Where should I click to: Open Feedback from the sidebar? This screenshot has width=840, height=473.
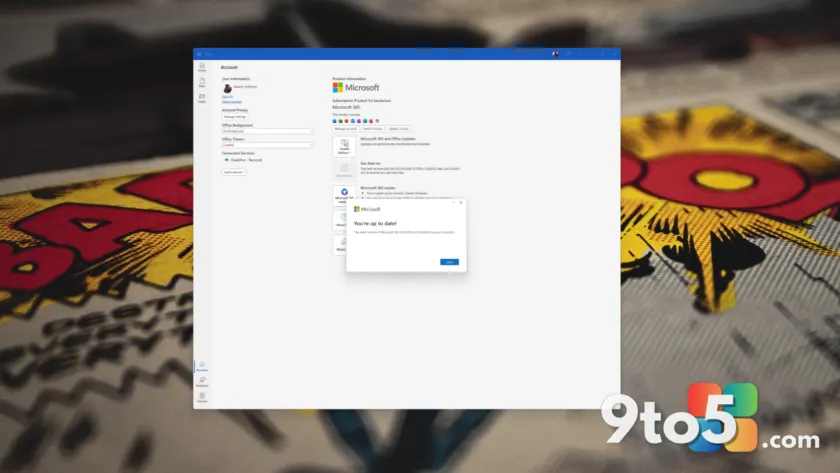point(202,382)
